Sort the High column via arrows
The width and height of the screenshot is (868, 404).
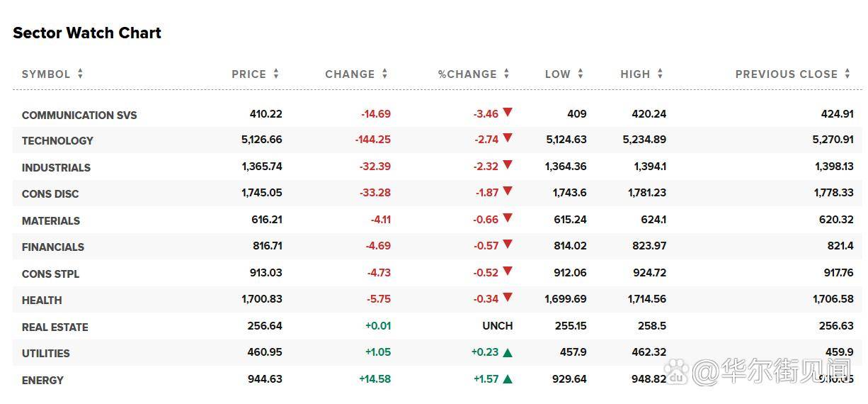(660, 74)
